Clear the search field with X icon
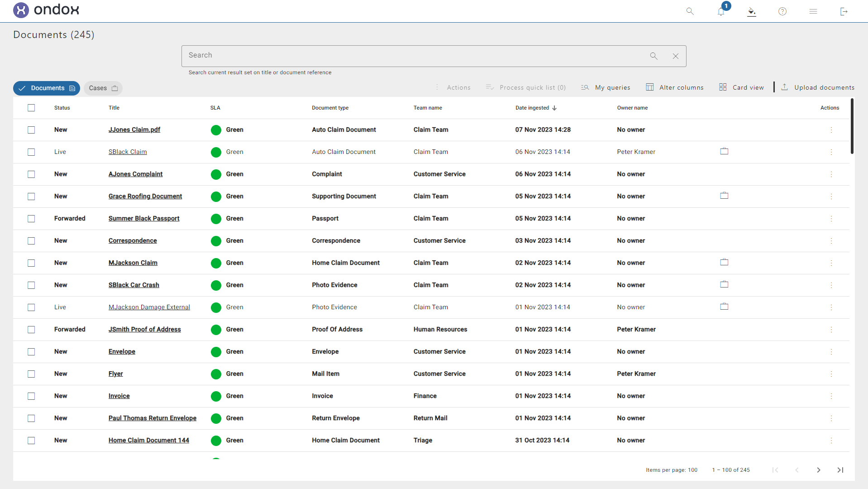The image size is (868, 489). click(675, 56)
